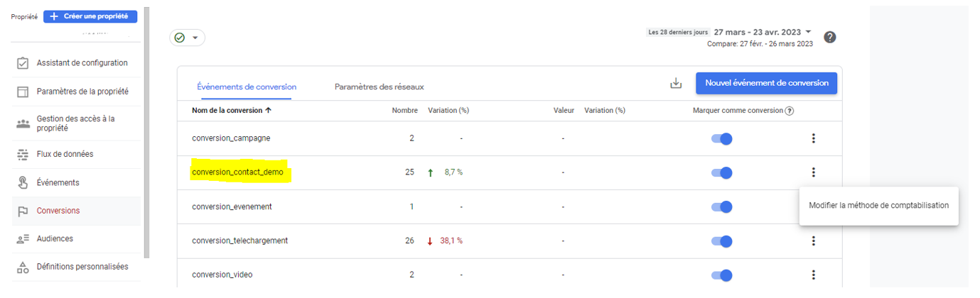
Task: Toggle conversion switch for conversion_contact_demo
Action: [721, 173]
